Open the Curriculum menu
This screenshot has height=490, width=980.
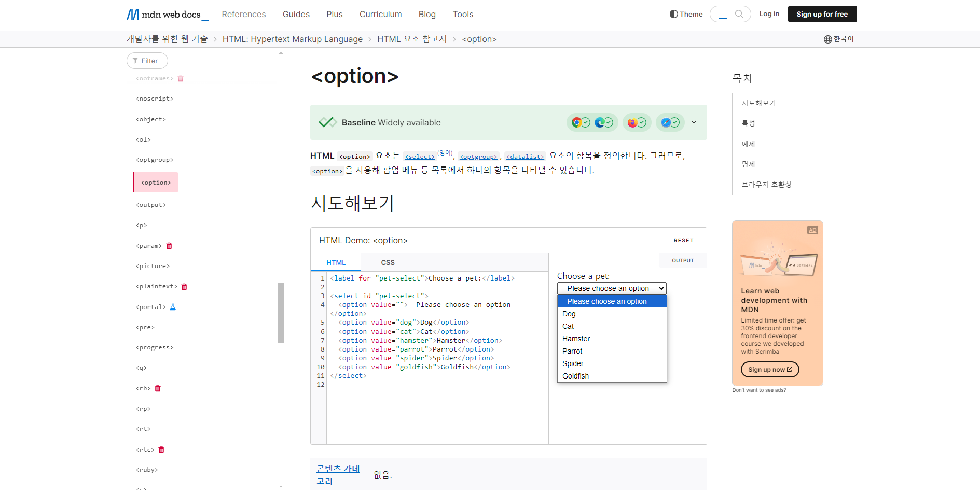(x=381, y=15)
